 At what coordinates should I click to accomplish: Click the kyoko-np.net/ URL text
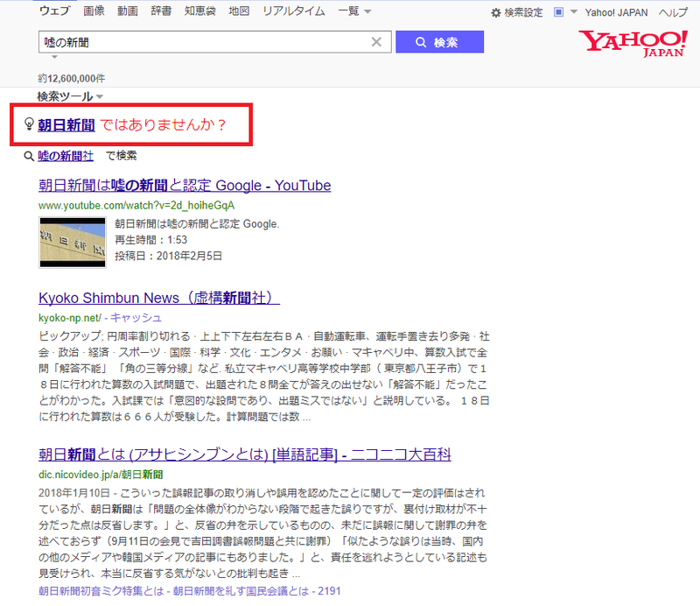click(x=70, y=318)
